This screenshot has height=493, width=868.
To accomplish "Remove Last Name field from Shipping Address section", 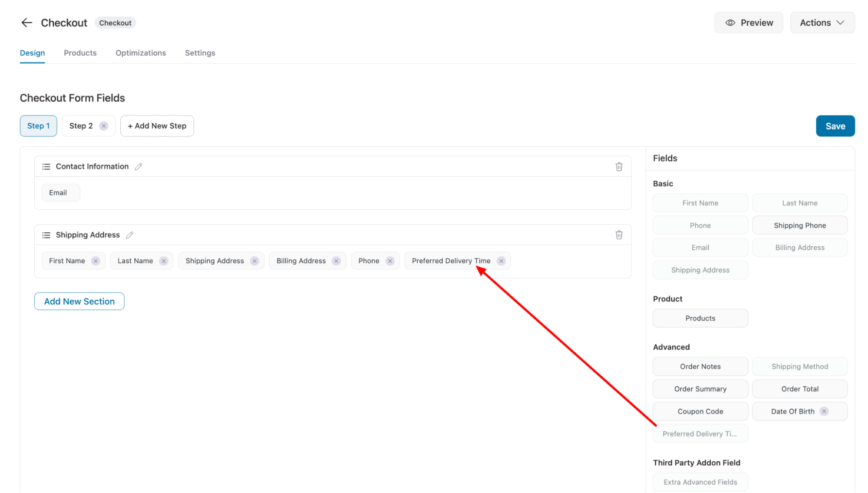I will [x=164, y=261].
